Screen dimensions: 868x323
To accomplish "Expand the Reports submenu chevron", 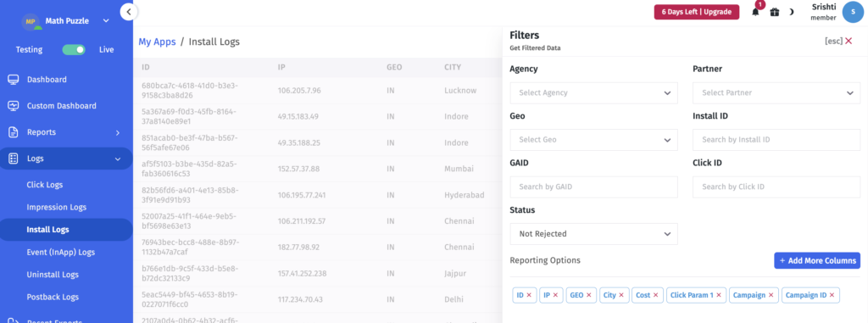I will [x=117, y=132].
